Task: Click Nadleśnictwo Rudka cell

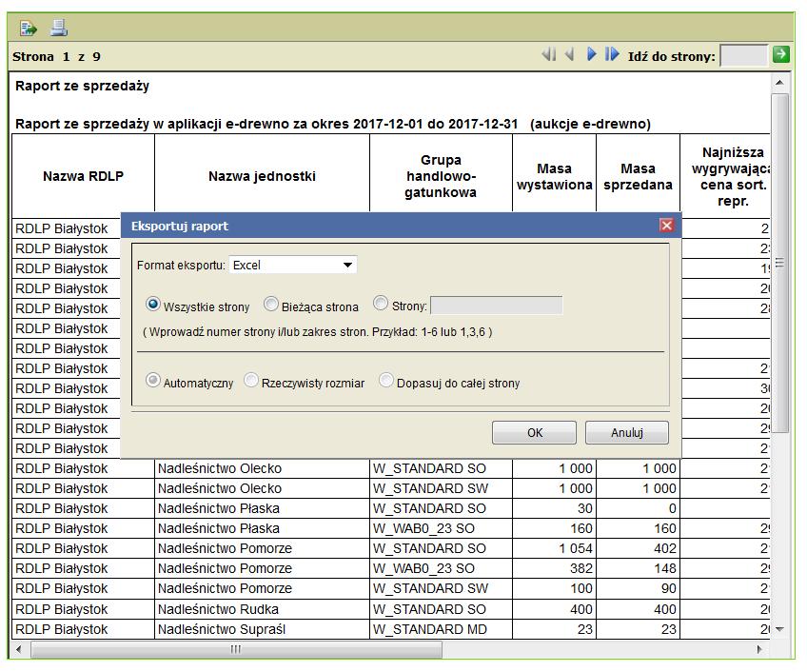Action: [x=262, y=609]
